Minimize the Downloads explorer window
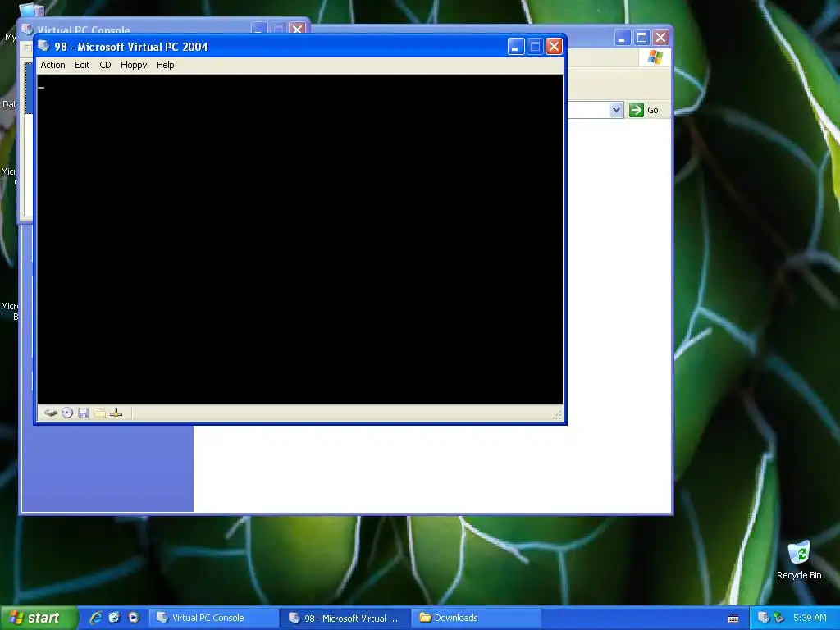The width and height of the screenshot is (840, 630). [622, 38]
